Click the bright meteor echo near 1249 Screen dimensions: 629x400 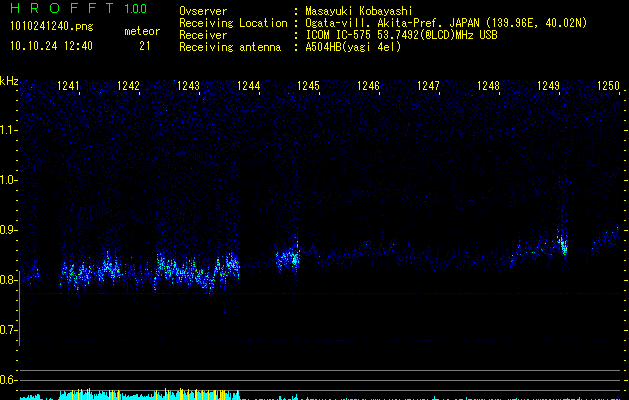coord(563,245)
